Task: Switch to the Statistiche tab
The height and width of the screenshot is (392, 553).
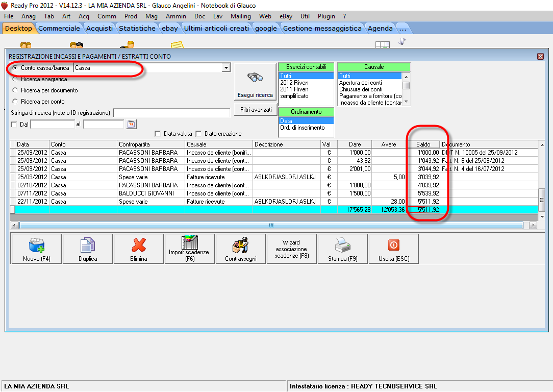Action: click(x=137, y=28)
